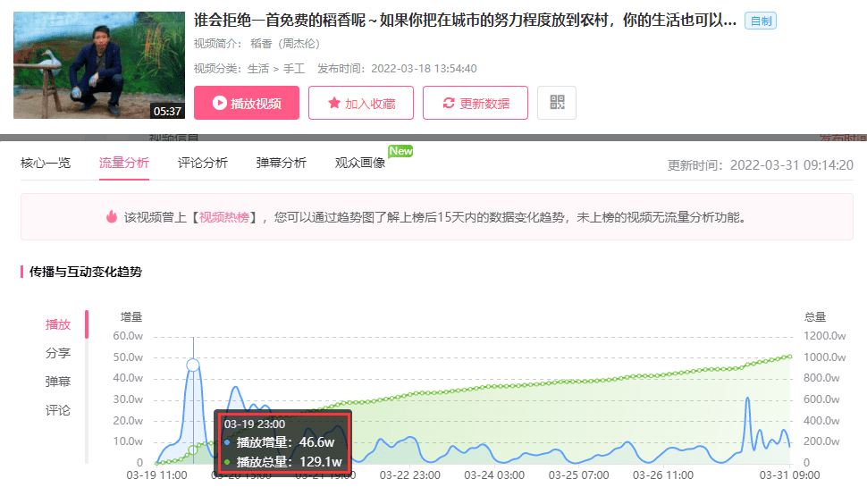Click 03-24 03:00 axis label
Image resolution: width=867 pixels, height=504 pixels.
[x=494, y=475]
